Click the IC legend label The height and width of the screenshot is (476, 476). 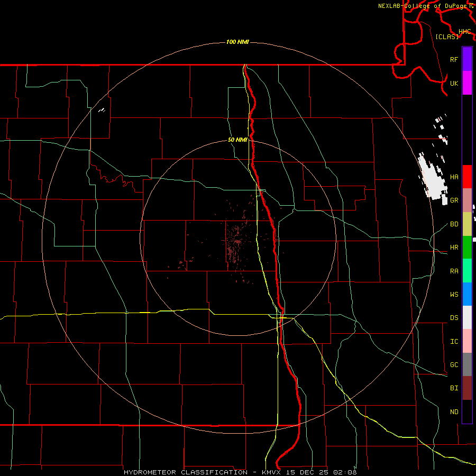click(454, 341)
